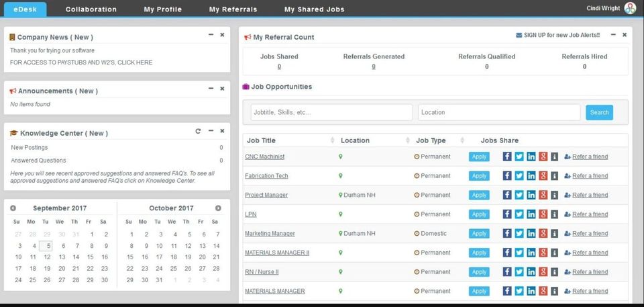Apply to the Fabrication Tech job
644x307 pixels.
[x=479, y=176]
